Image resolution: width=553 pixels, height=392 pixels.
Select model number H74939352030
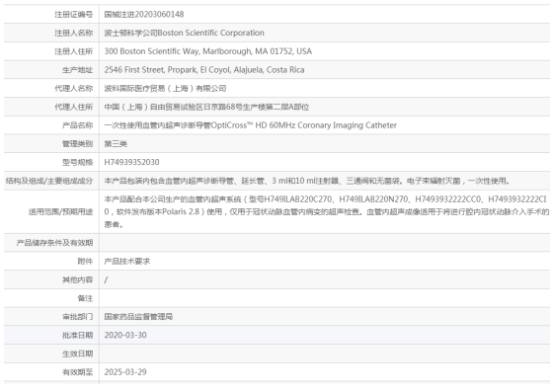[131, 162]
